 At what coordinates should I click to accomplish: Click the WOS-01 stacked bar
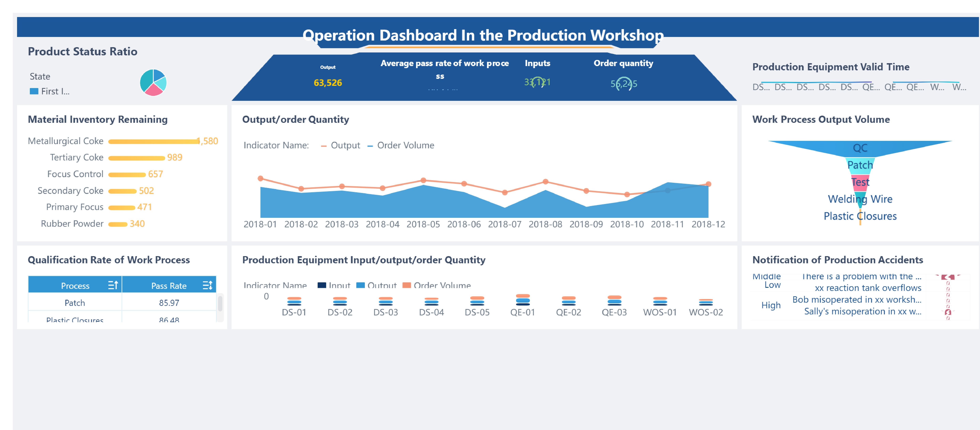660,301
